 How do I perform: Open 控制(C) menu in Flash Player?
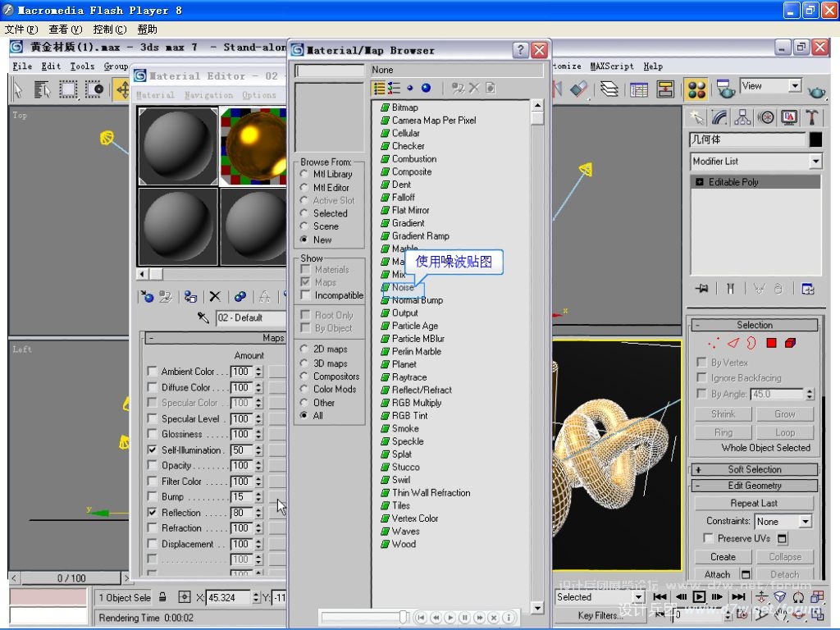pos(109,29)
